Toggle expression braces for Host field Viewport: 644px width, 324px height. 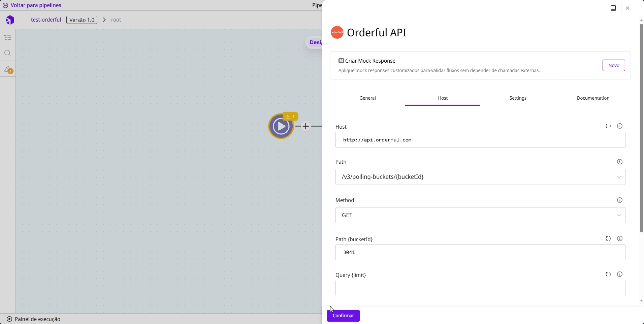tap(608, 126)
